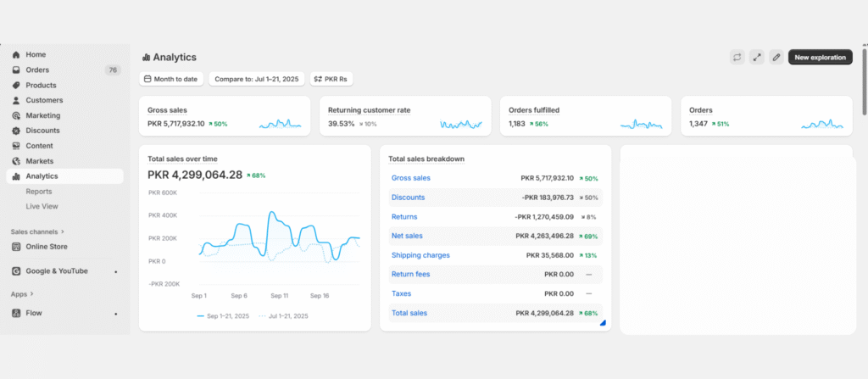This screenshot has width=868, height=379.
Task: Open Orders via its inbox icon
Action: [x=16, y=70]
